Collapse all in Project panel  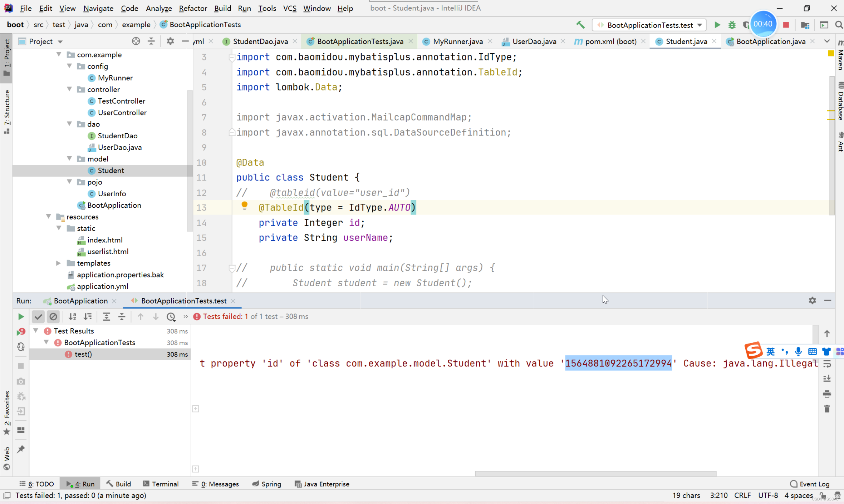(151, 41)
